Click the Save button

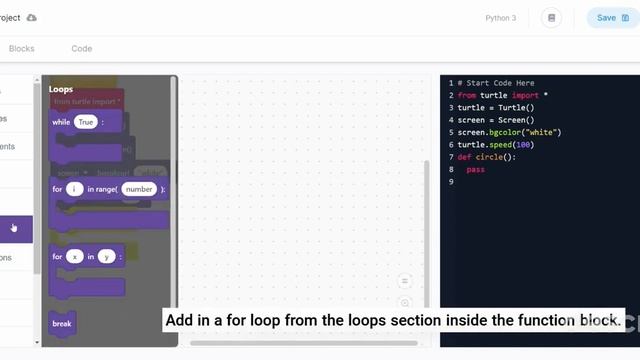point(613,18)
